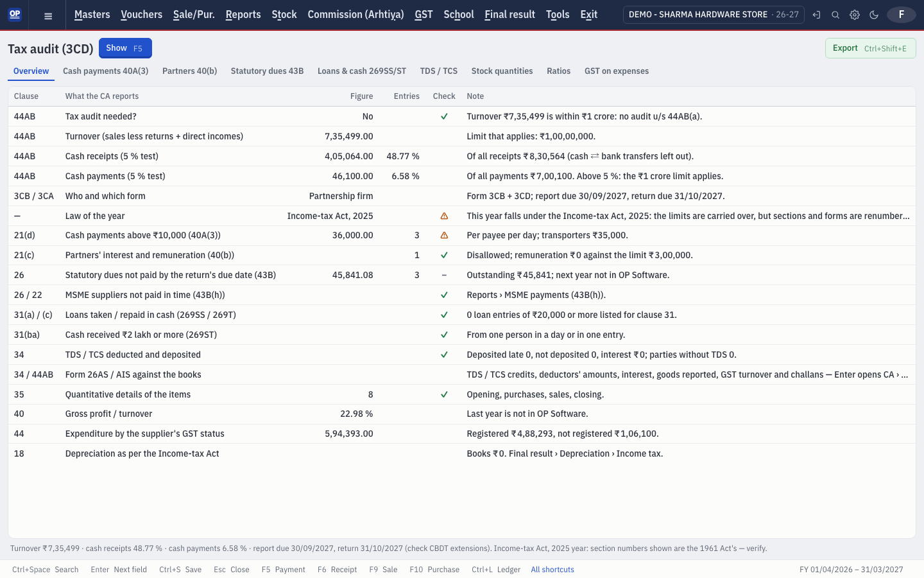Open the Stock menu
This screenshot has width=924, height=578.
tap(284, 15)
